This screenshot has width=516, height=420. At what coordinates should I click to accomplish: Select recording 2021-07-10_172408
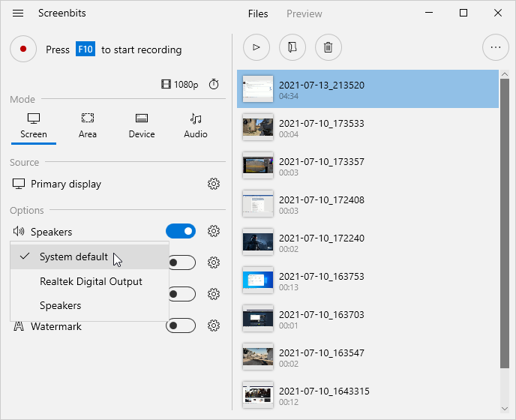[x=367, y=204]
